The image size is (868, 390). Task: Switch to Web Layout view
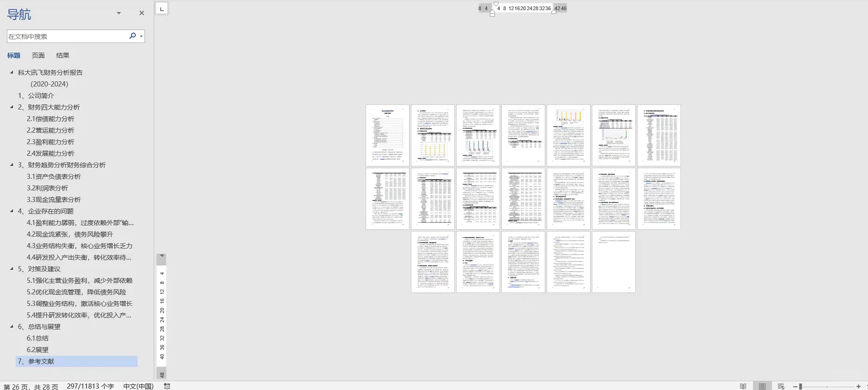781,386
